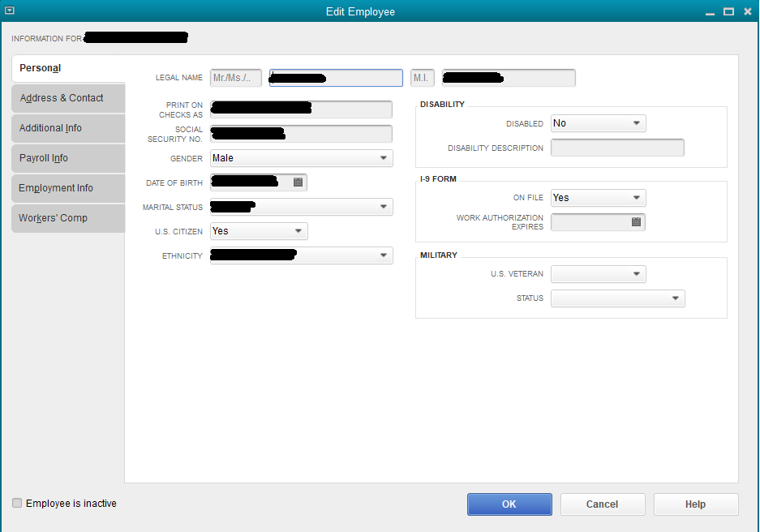Switch to the Workers' Comp tab
The width and height of the screenshot is (760, 532).
click(68, 218)
